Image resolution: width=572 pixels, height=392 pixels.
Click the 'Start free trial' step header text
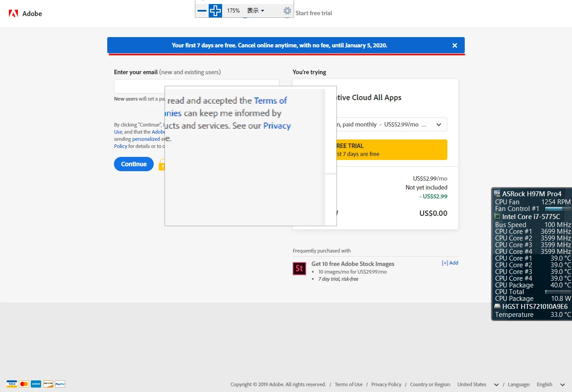coord(314,13)
